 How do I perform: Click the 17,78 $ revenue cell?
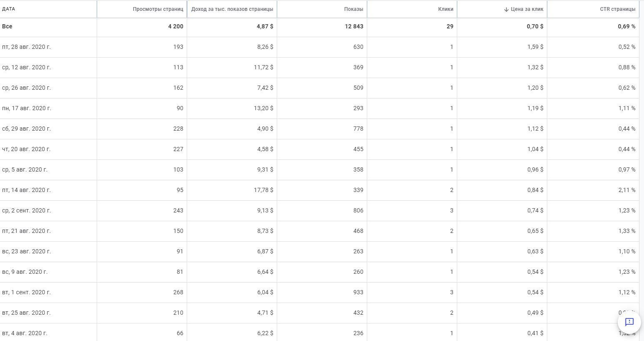263,190
